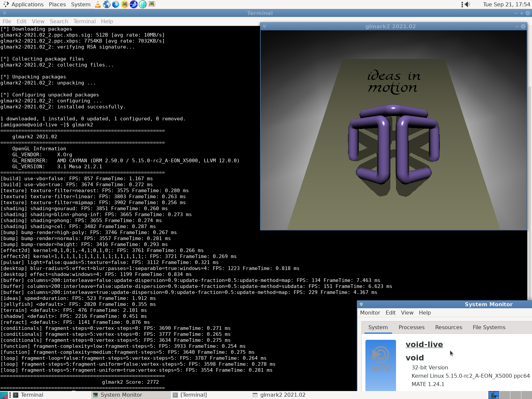Click the "glmark2 Score: 2772" line
Viewport: 532px width, 399px height.
130,382
